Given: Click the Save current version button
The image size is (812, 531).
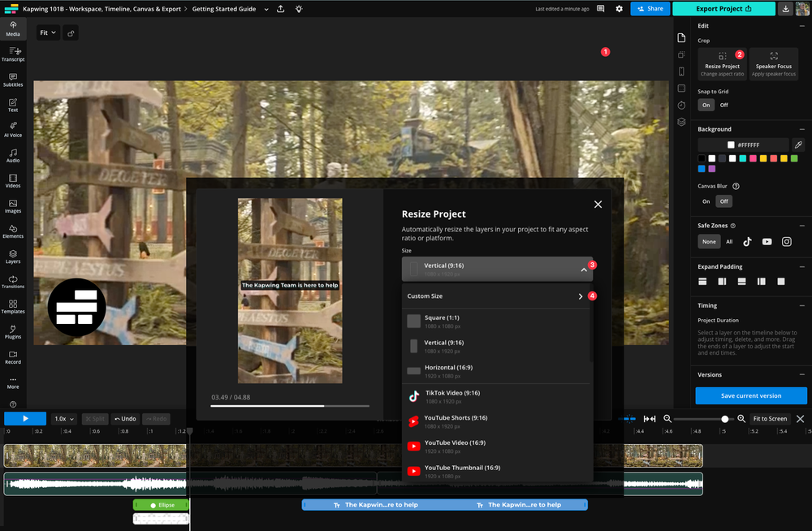Looking at the screenshot, I should [x=750, y=395].
